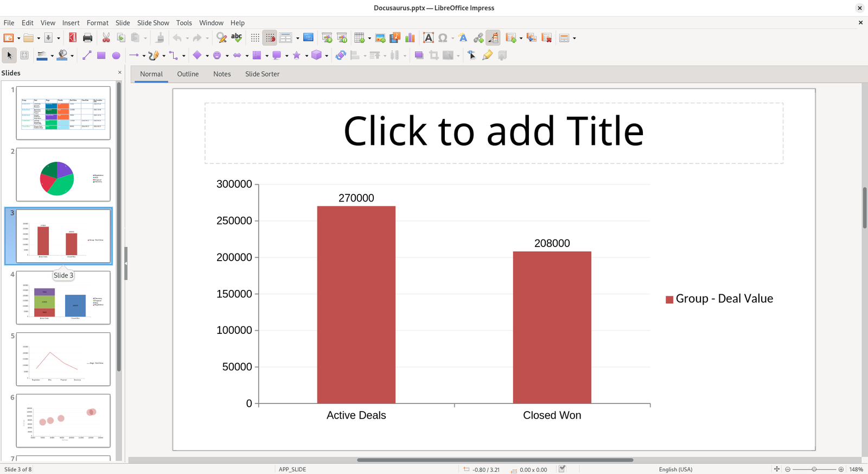Toggle Zoom & Pan tool
Viewport: 868px width, 474px height.
pyautogui.click(x=24, y=55)
